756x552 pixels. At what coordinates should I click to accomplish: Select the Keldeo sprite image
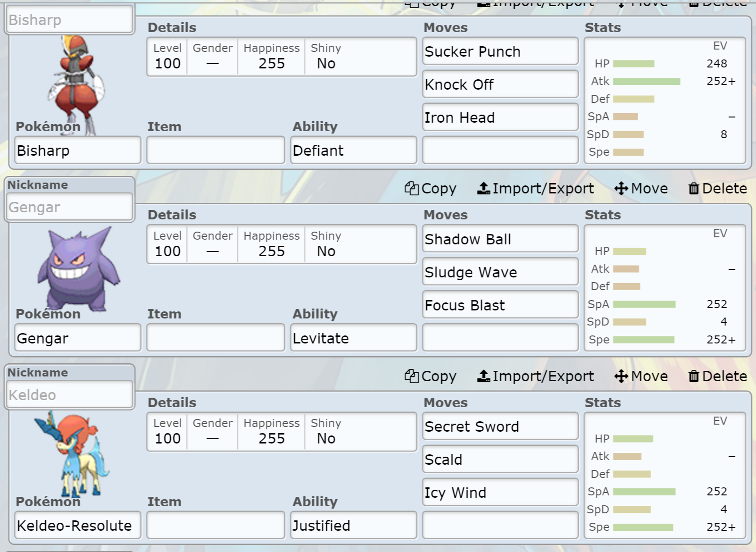click(72, 454)
